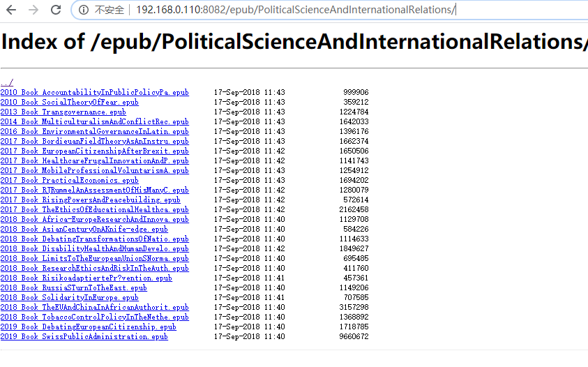
Task: Open the site info icon in address bar
Action: click(84, 10)
